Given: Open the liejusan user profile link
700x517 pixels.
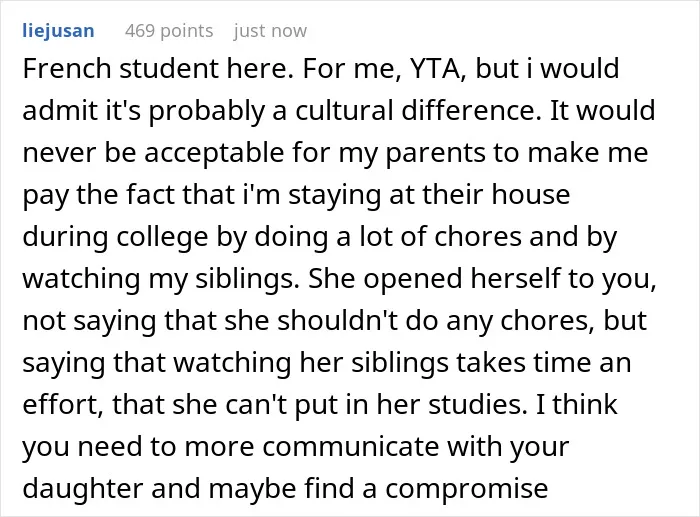Looking at the screenshot, I should 58,31.
